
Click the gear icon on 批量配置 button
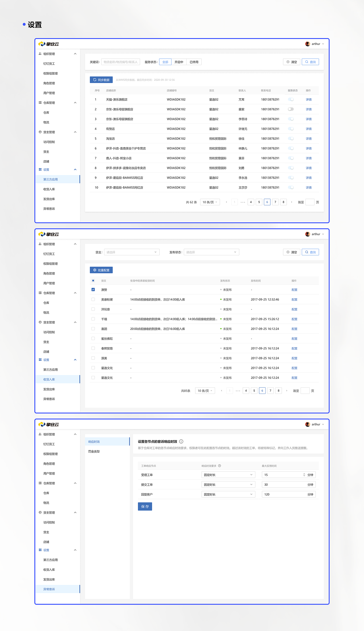coord(95,270)
